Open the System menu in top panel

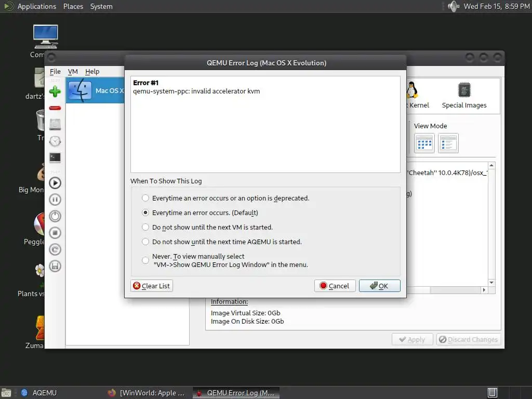click(101, 6)
